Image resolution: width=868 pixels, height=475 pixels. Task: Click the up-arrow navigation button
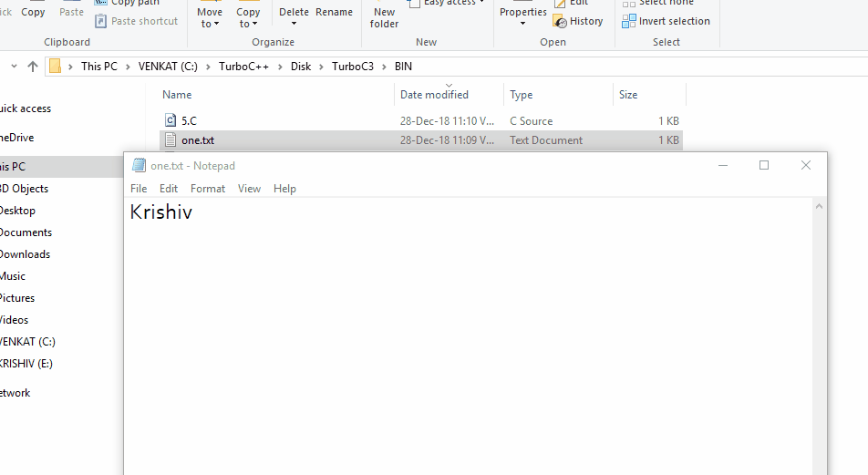click(33, 67)
